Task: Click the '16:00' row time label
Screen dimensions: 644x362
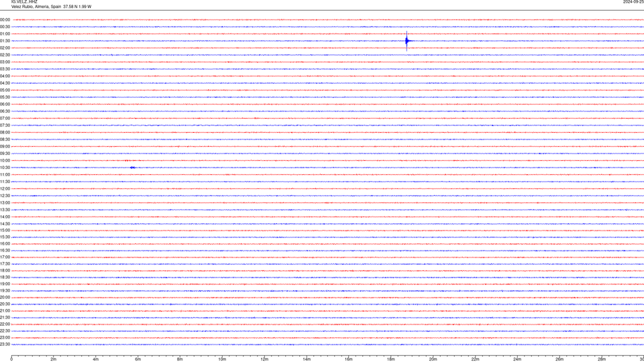Action: pos(5,244)
